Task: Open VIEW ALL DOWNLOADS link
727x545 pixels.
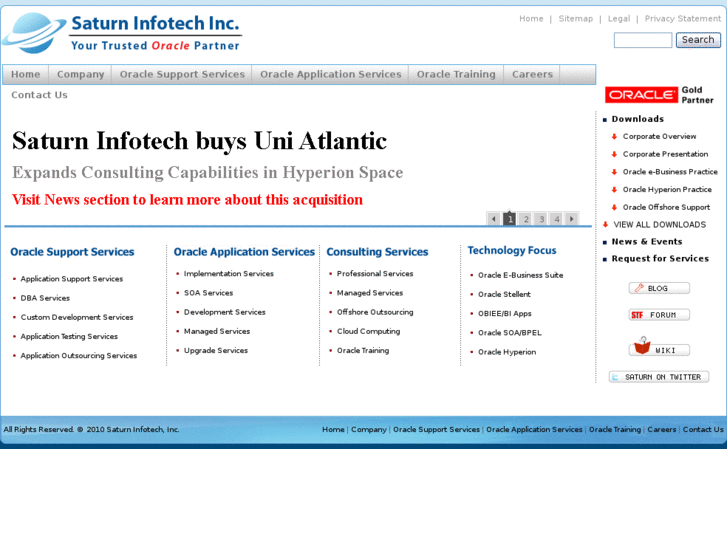Action: pos(660,224)
